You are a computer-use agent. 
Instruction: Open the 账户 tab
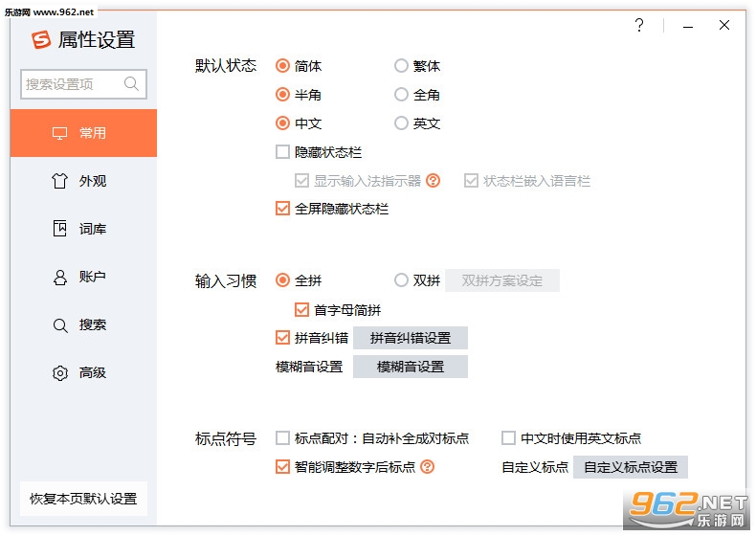pos(83,277)
